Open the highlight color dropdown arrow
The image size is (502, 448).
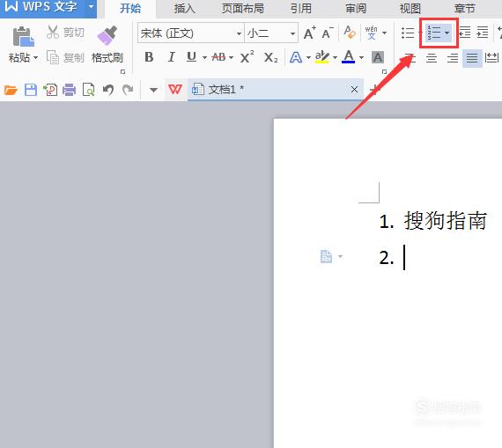point(335,58)
